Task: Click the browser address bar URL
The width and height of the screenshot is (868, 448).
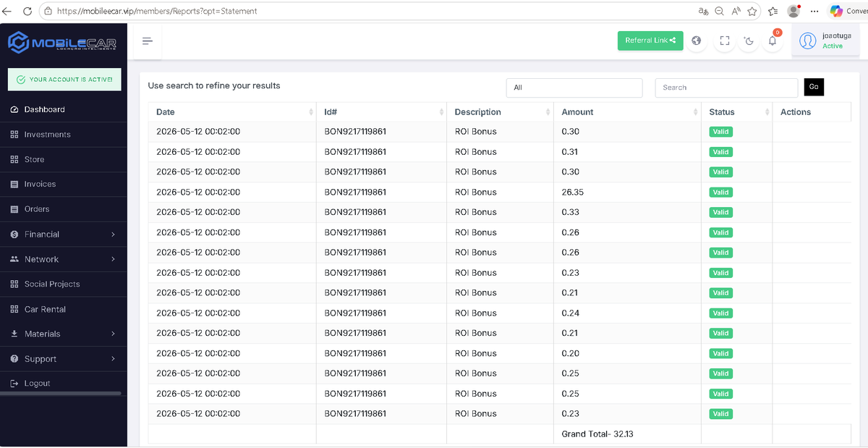Action: 157,11
